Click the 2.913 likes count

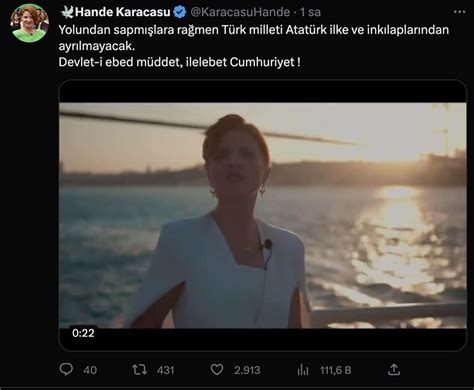247,370
